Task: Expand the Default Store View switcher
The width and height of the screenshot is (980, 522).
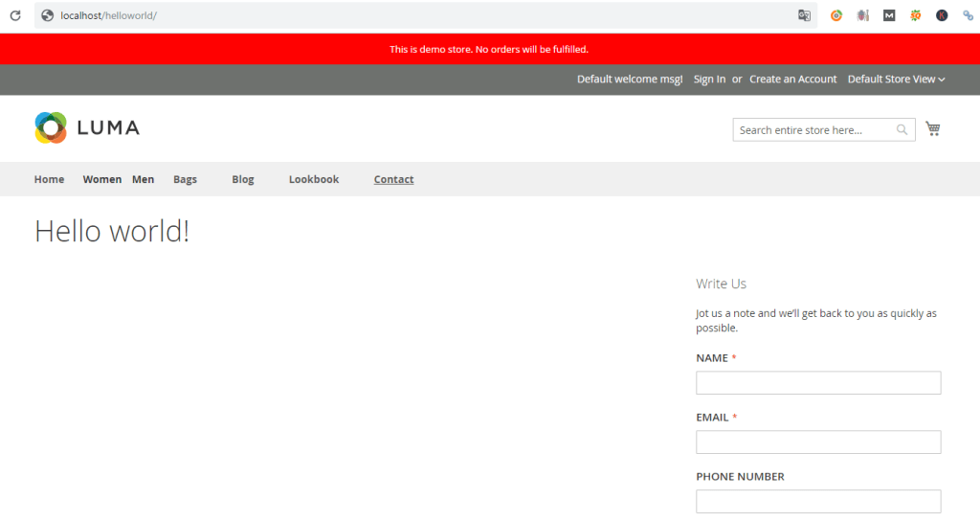Action: (896, 79)
